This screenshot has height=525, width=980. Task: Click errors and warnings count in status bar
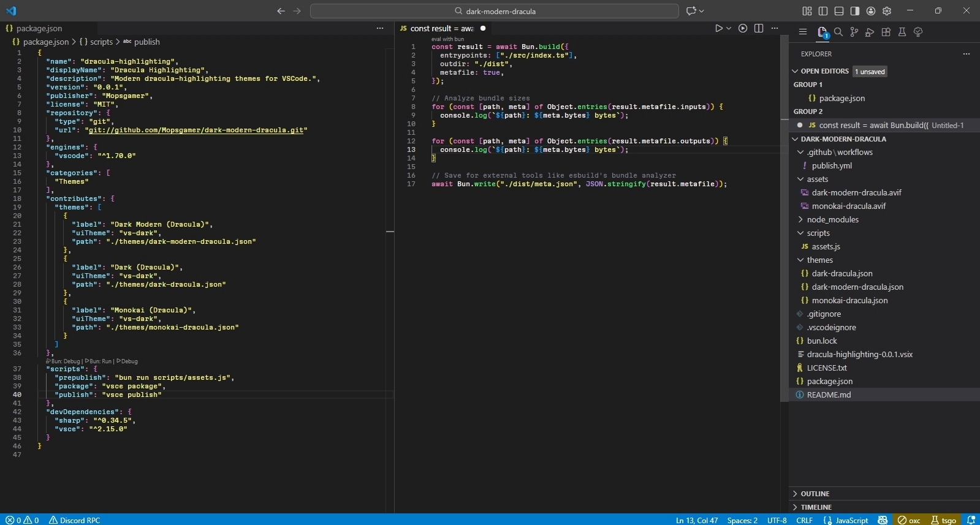pyautogui.click(x=22, y=520)
